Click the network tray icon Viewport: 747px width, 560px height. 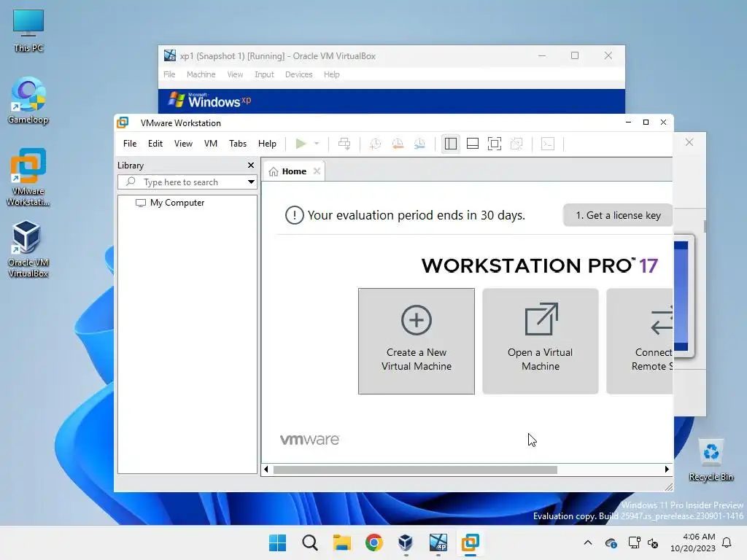tap(634, 542)
